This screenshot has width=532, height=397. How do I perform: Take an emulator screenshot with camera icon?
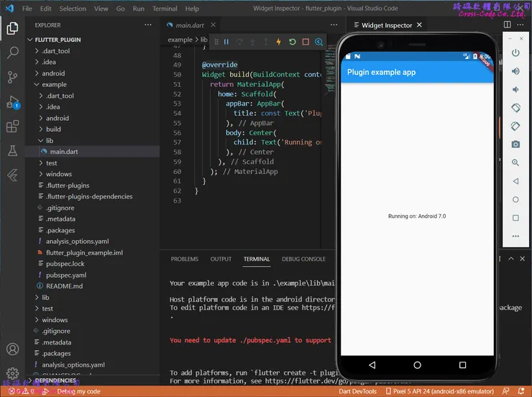515,145
